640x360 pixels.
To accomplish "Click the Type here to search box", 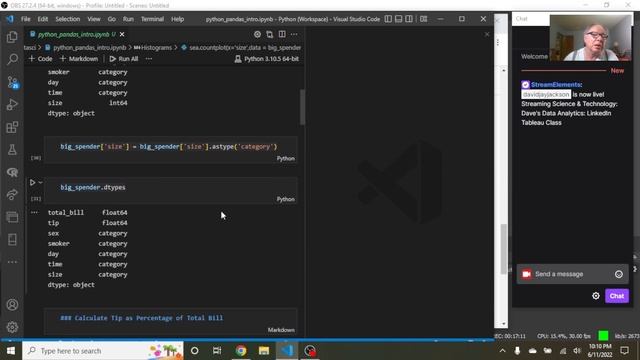I will (x=103, y=351).
